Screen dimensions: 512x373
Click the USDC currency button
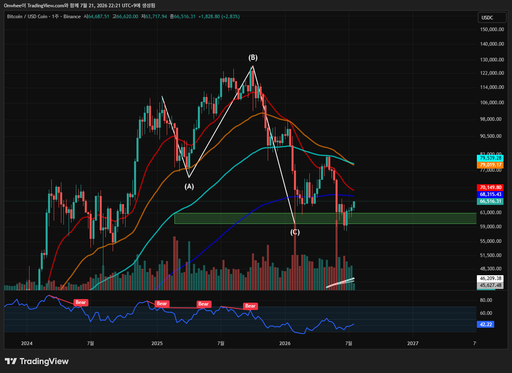[x=491, y=18]
